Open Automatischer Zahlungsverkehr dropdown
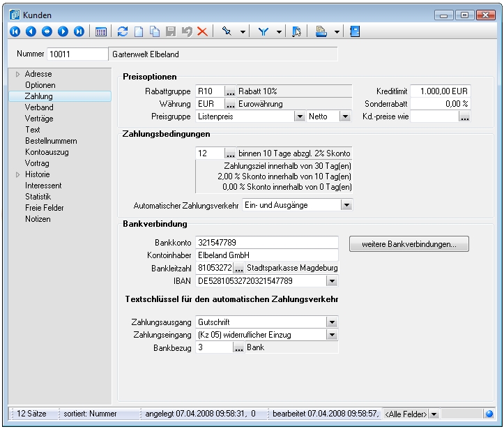 coord(346,205)
